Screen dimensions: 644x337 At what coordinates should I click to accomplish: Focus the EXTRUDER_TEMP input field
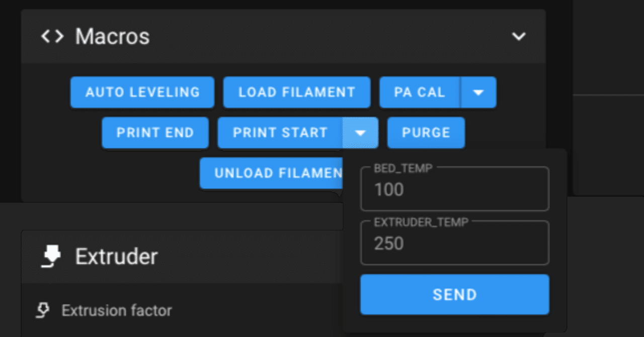click(454, 244)
